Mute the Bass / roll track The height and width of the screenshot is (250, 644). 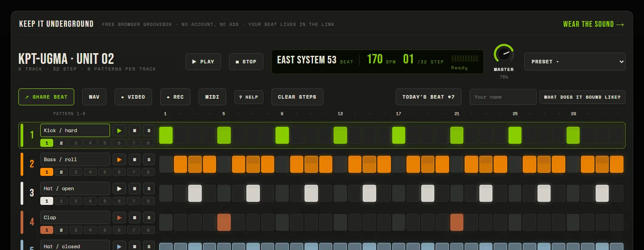[135, 159]
